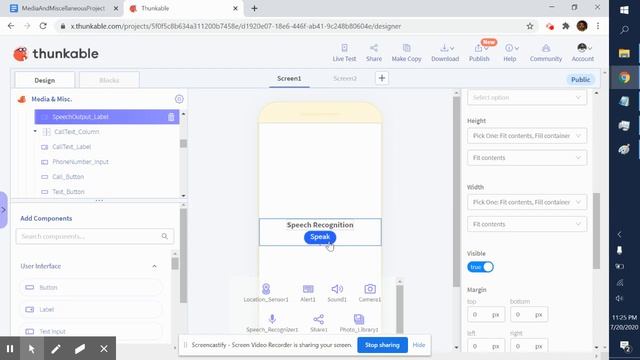Select the Screencastify cursor tool
The image size is (640, 360).
31,349
